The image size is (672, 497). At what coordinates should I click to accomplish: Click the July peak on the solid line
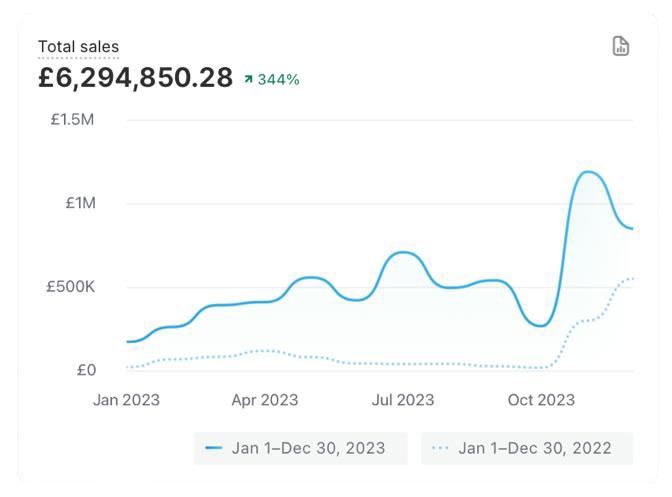click(x=403, y=252)
